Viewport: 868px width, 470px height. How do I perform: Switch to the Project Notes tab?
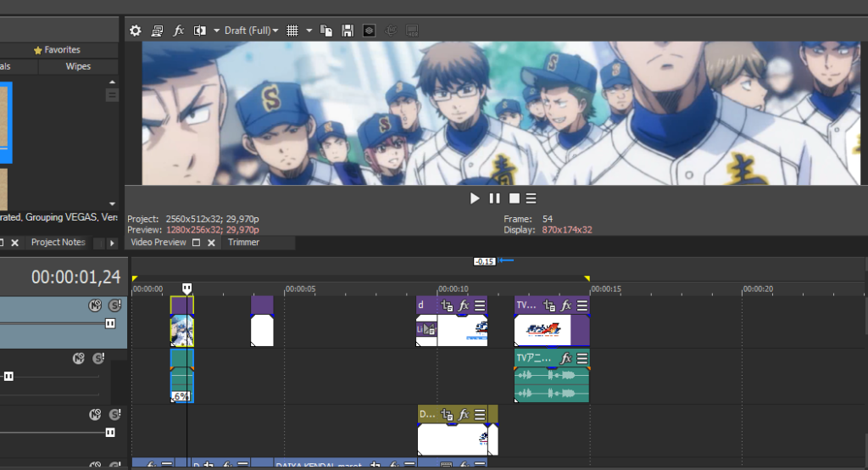pyautogui.click(x=58, y=243)
